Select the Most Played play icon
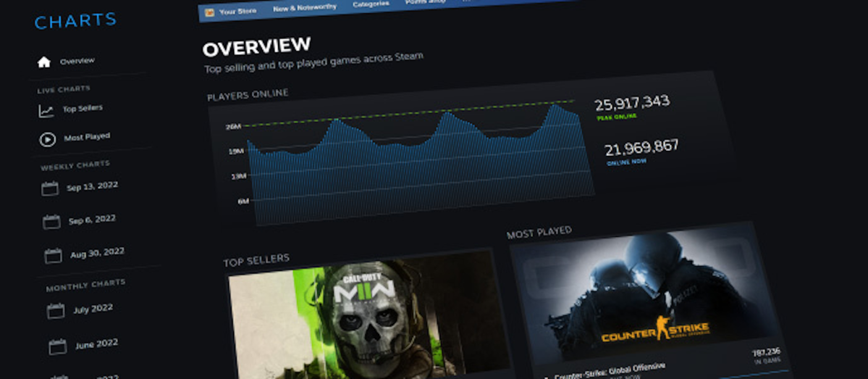 [48, 140]
